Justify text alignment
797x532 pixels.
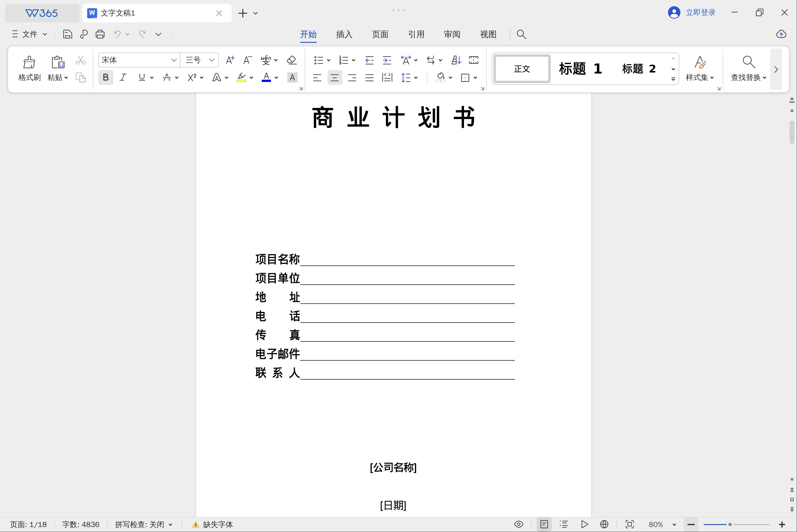pyautogui.click(x=369, y=78)
